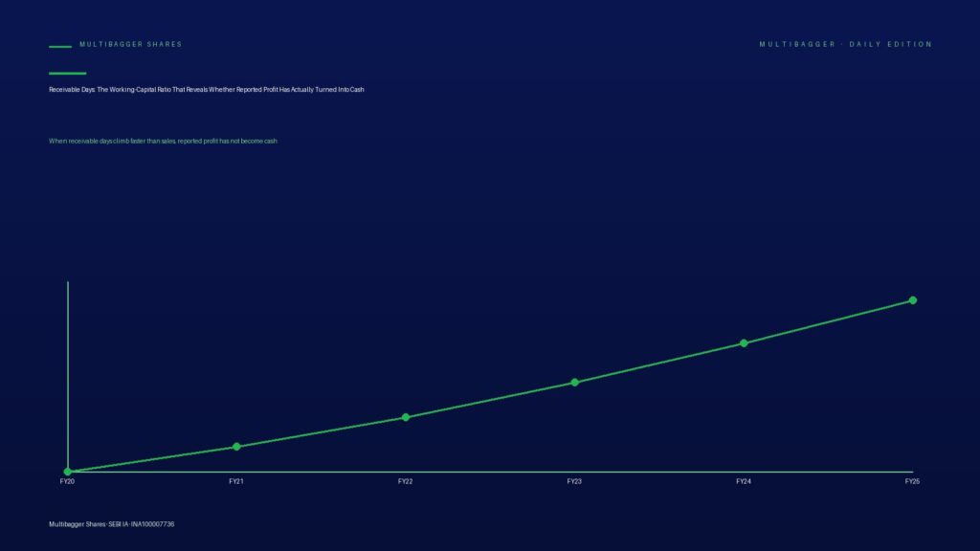Click the FY25 x-axis label
980x551 pixels.
point(912,482)
